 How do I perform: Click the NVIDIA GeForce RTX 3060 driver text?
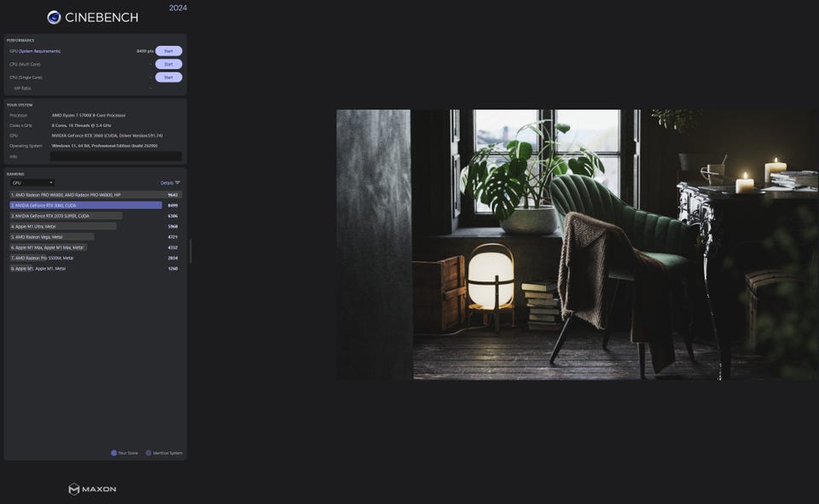click(107, 136)
